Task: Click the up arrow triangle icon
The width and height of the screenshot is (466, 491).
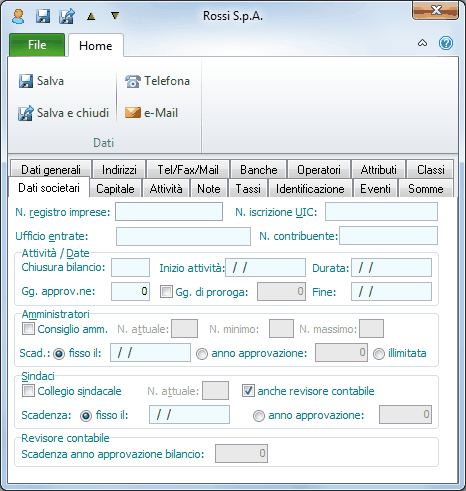Action: (x=91, y=17)
